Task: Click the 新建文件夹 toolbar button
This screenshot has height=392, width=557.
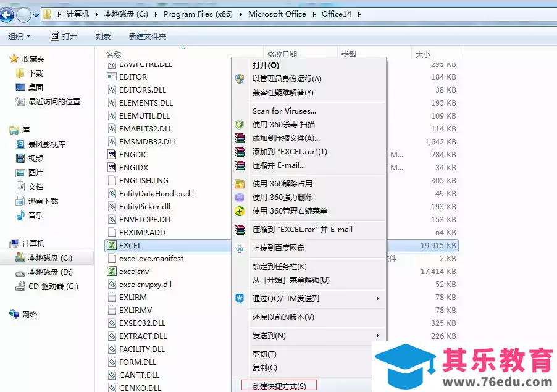Action: tap(148, 36)
